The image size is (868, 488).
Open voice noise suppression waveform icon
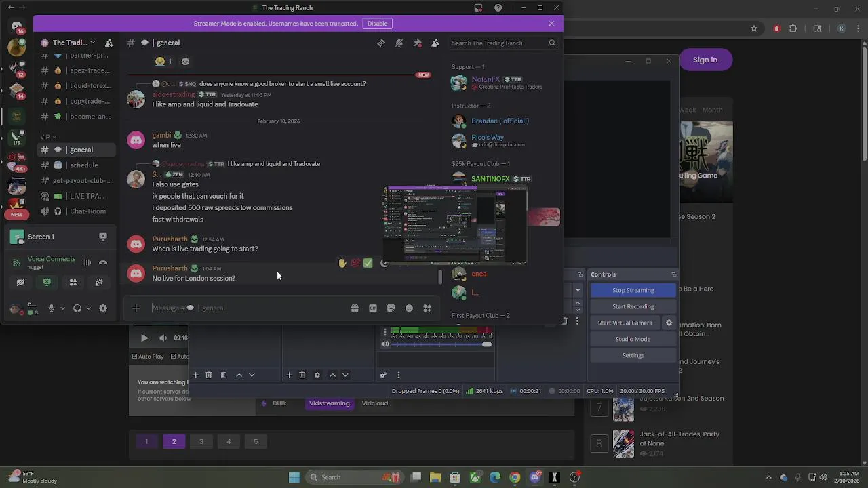pos(87,262)
